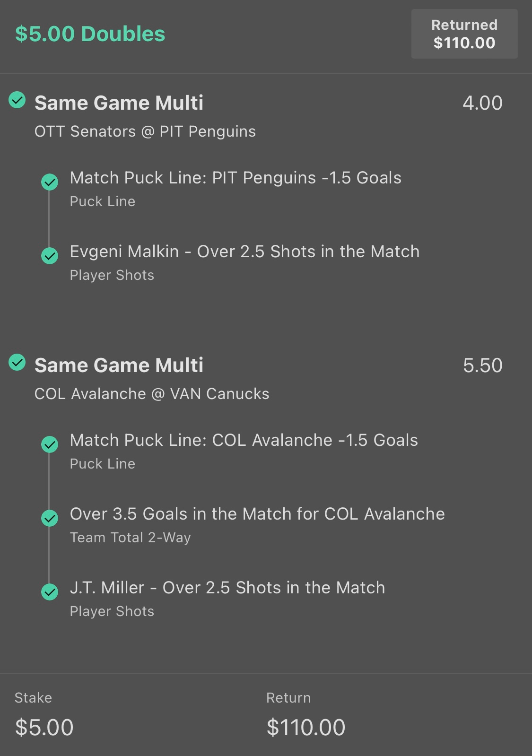Click the green checkmark beside second Same Game Multi
The image size is (532, 756).
pos(17,362)
